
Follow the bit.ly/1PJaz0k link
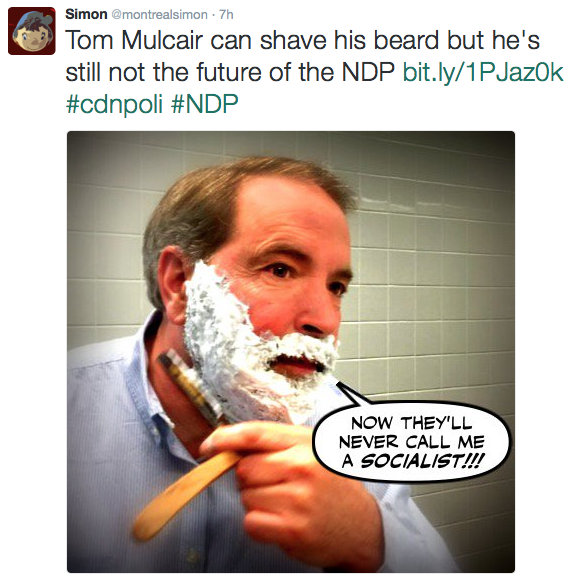tap(483, 72)
